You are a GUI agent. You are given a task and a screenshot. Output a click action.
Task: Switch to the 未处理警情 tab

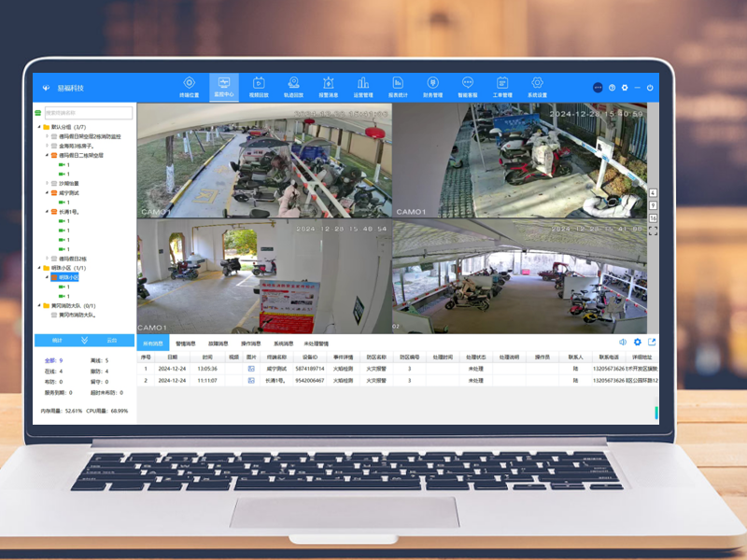click(317, 343)
